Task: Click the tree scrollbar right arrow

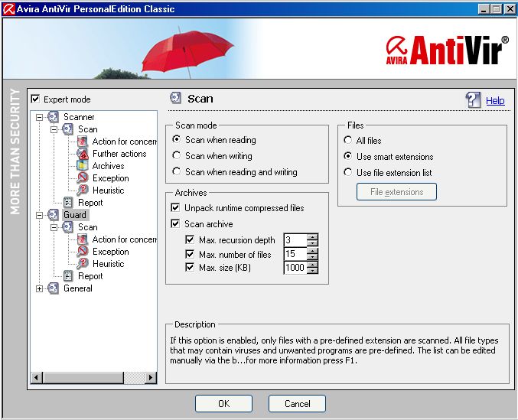Action: pyautogui.click(x=151, y=377)
